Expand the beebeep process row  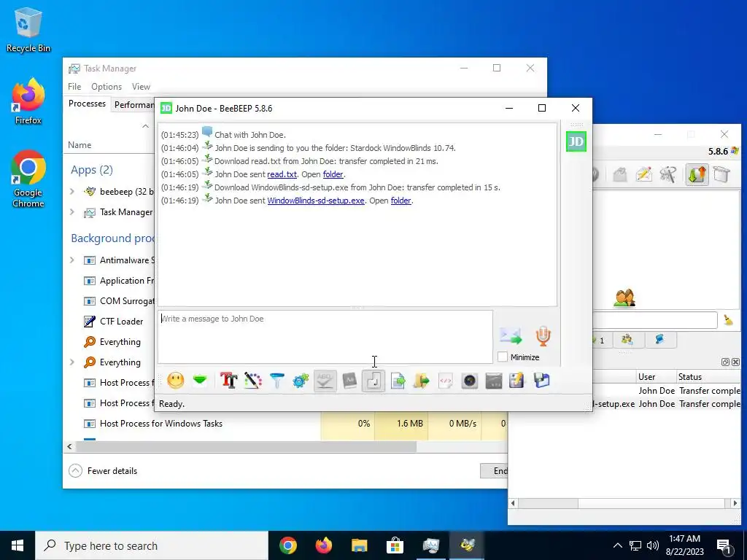coord(72,192)
